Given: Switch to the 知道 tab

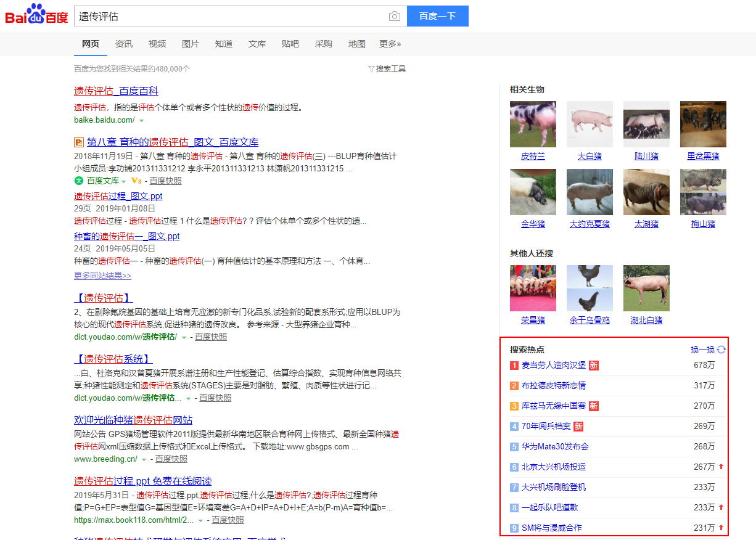Looking at the screenshot, I should [223, 44].
